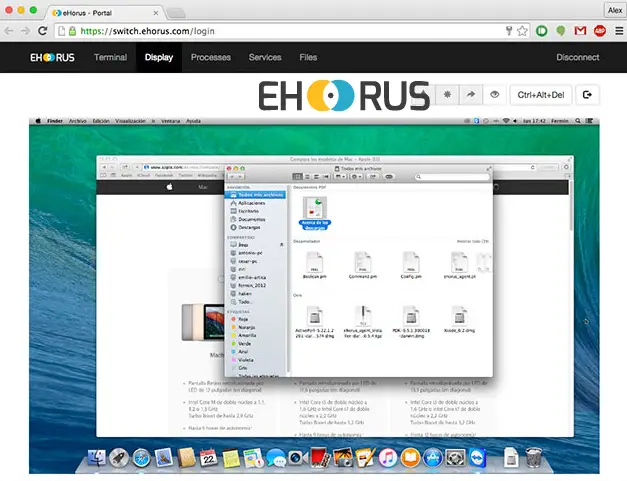Open iTunes from the remote dock

click(387, 458)
